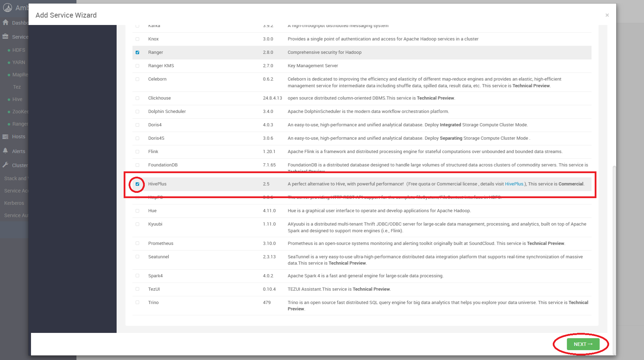The image size is (644, 360).
Task: Click the Kyuubi version 1.11.0
Action: [269, 224]
